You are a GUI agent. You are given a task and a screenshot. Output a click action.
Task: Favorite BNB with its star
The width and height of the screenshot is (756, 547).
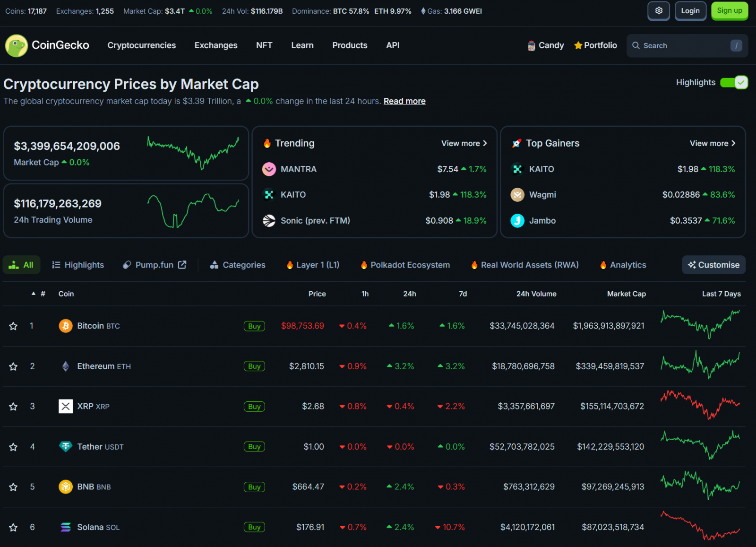coord(13,487)
